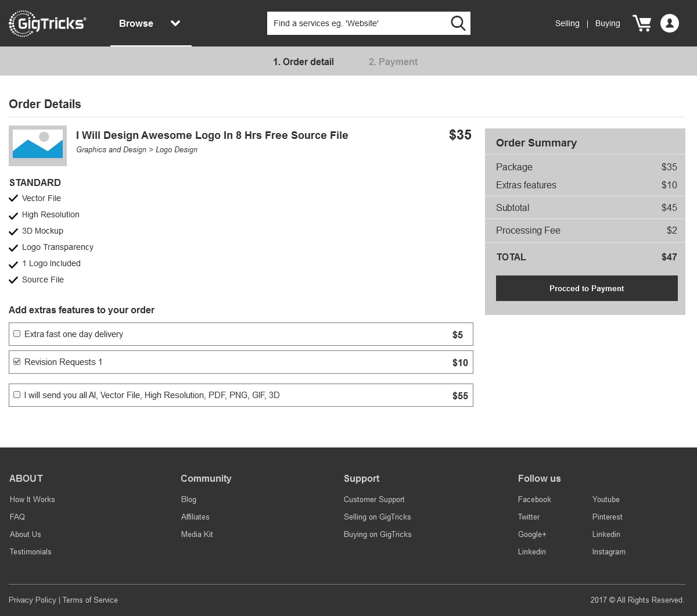Open the Privacy Policy link

(33, 600)
